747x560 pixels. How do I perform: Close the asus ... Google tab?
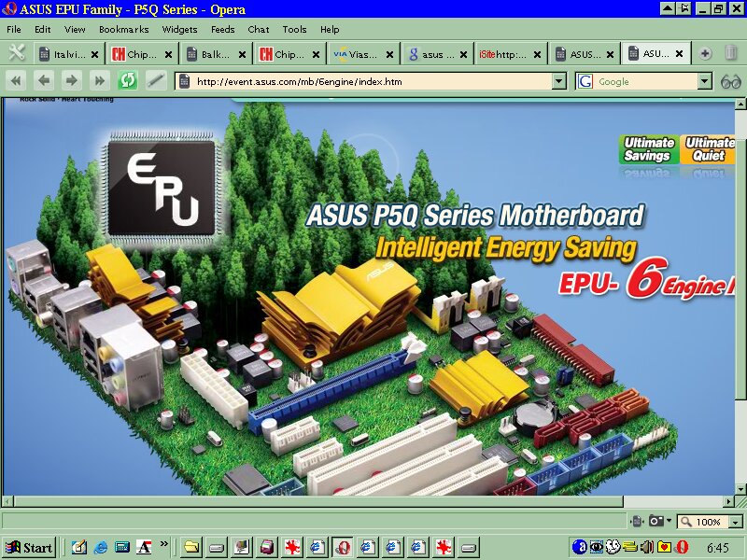[x=463, y=55]
